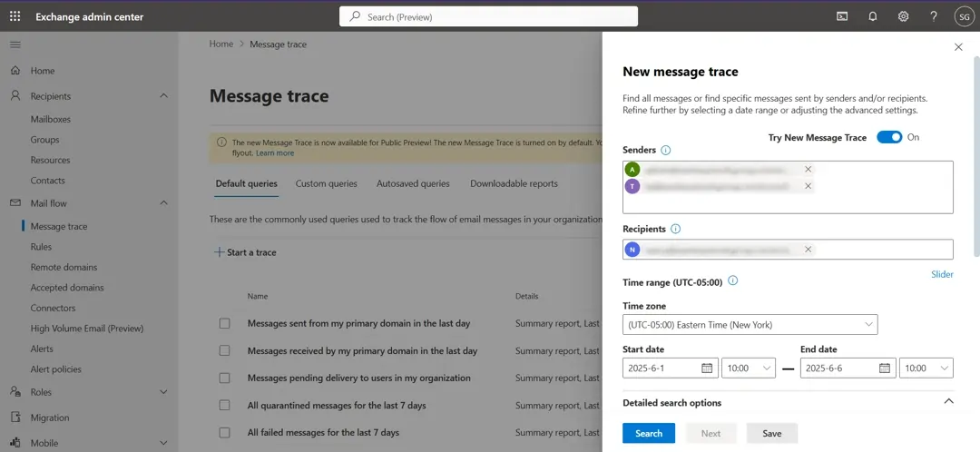Screen dimensions: 980x452
Task: Open Alert policies in sidebar
Action: 55,368
